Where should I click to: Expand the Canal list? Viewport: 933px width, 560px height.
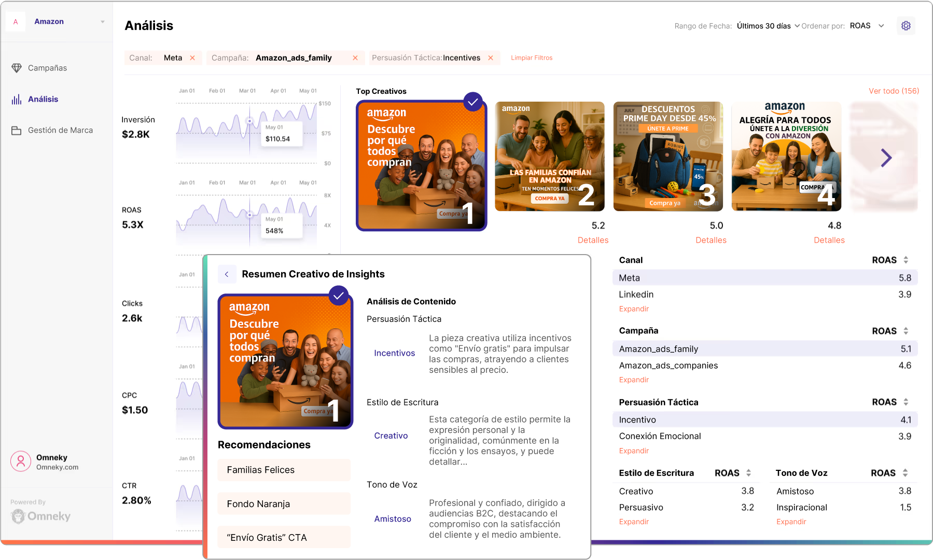[x=634, y=309]
